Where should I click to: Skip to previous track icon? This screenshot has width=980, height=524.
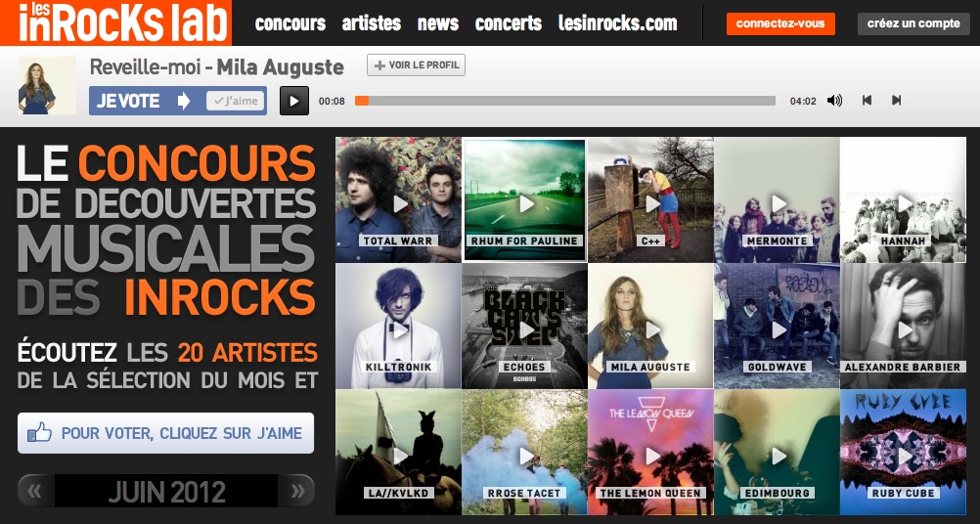[x=867, y=100]
